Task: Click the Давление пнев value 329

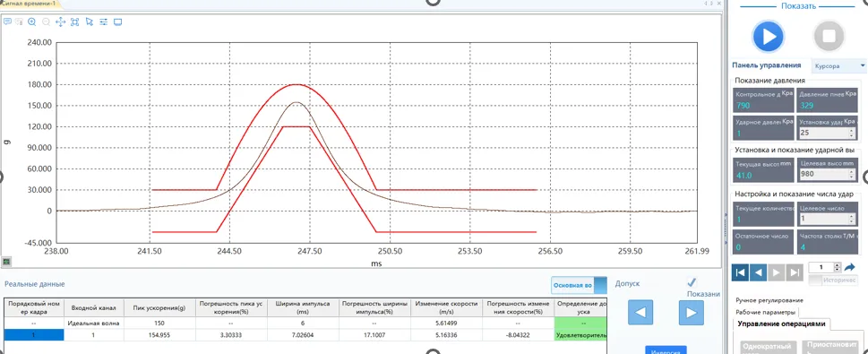Action: pos(807,105)
